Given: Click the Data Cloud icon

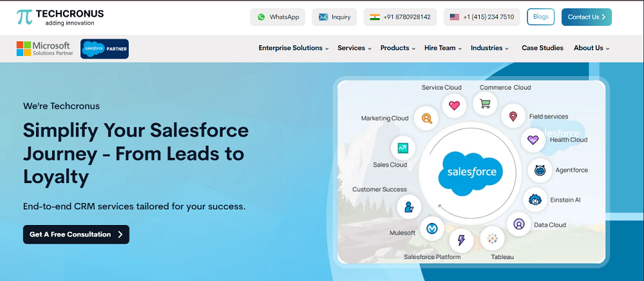Looking at the screenshot, I should [x=518, y=224].
